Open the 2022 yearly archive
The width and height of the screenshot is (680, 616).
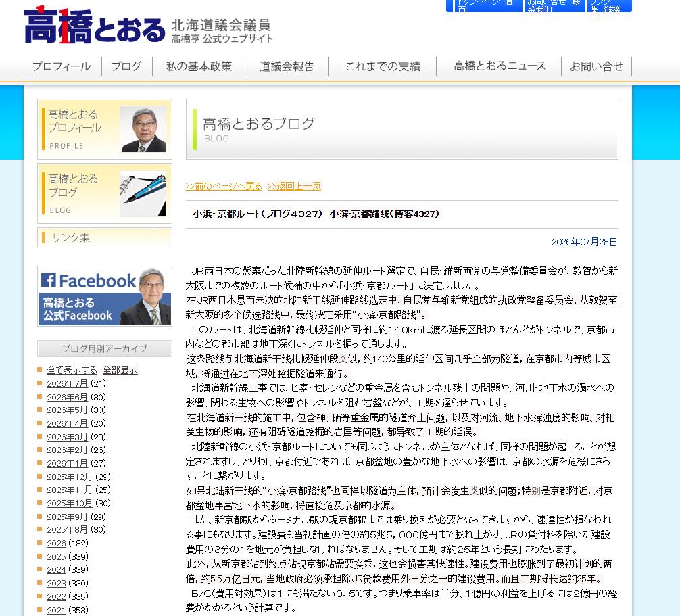pyautogui.click(x=56, y=596)
